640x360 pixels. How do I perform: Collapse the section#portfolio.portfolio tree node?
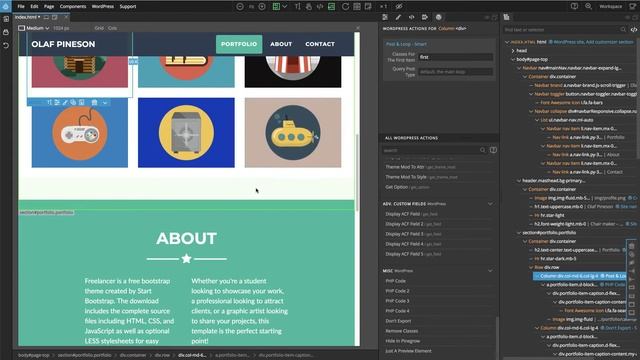click(x=519, y=233)
